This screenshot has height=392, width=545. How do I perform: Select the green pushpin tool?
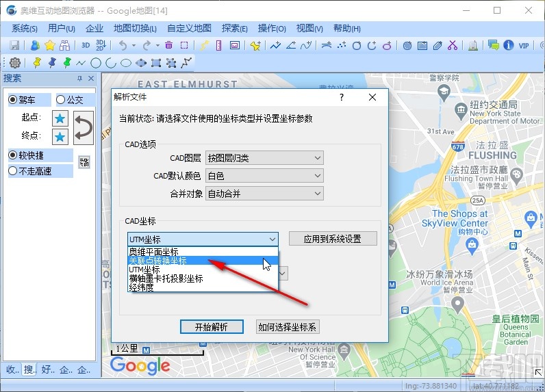click(x=67, y=63)
